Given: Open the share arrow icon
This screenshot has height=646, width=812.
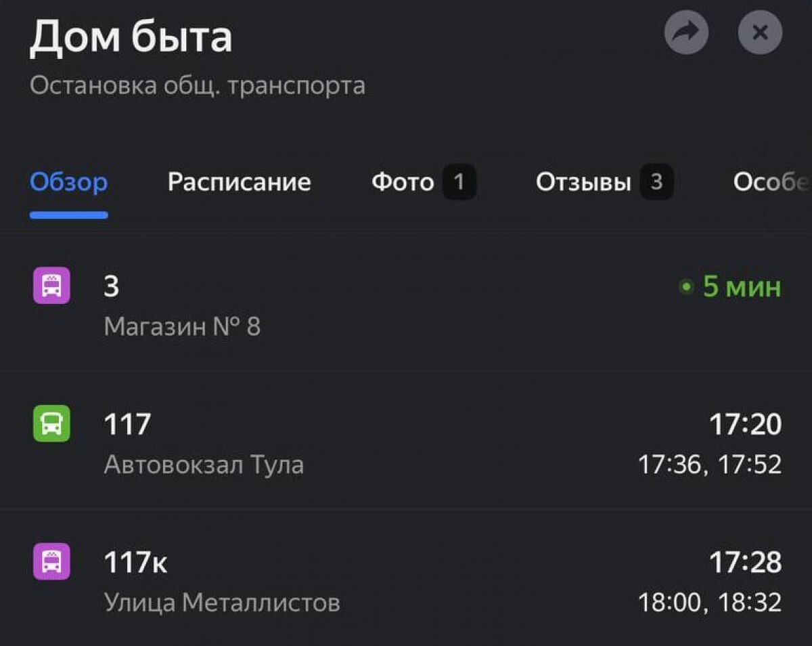Looking at the screenshot, I should 687,31.
